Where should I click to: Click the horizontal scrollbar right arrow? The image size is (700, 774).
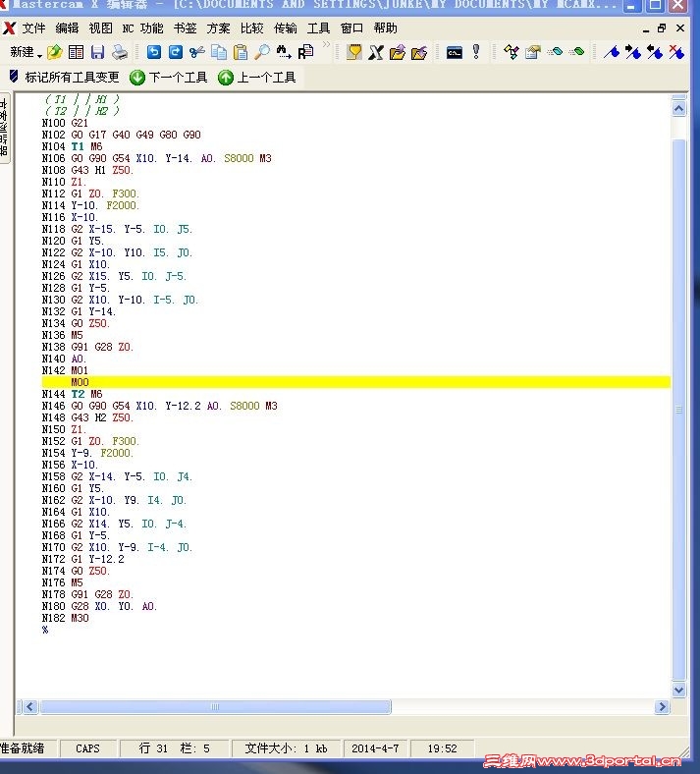coord(662,707)
